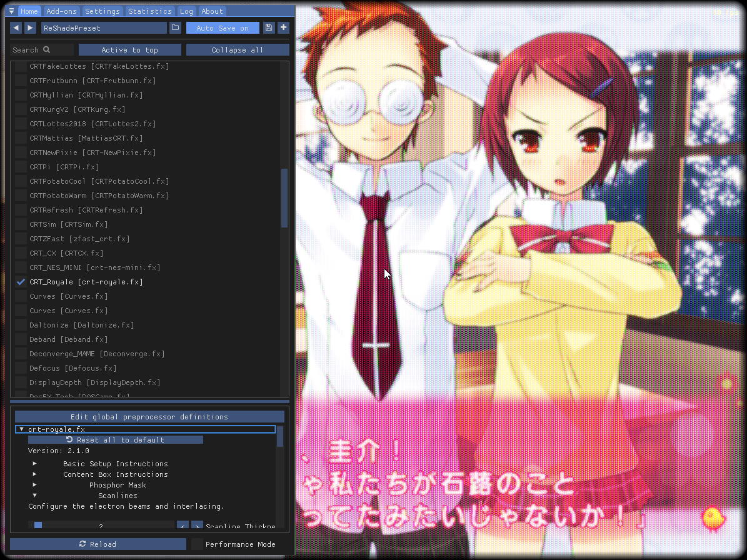Add a new preset with plus icon
747x560 pixels.
point(283,27)
